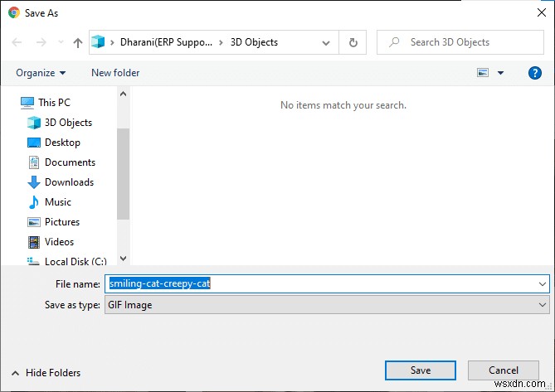
Task: Click the File name input field
Action: (327, 283)
